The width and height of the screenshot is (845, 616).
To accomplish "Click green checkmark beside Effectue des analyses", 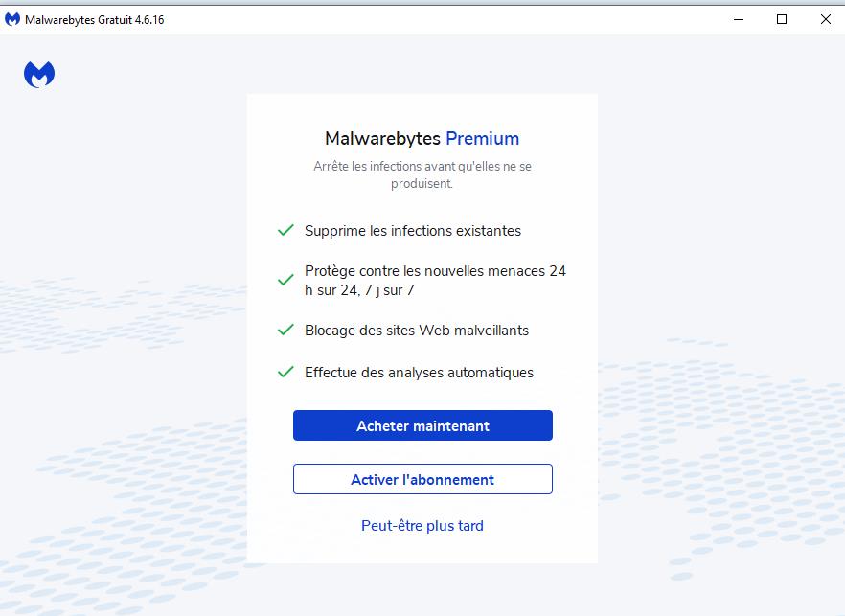I will click(285, 372).
